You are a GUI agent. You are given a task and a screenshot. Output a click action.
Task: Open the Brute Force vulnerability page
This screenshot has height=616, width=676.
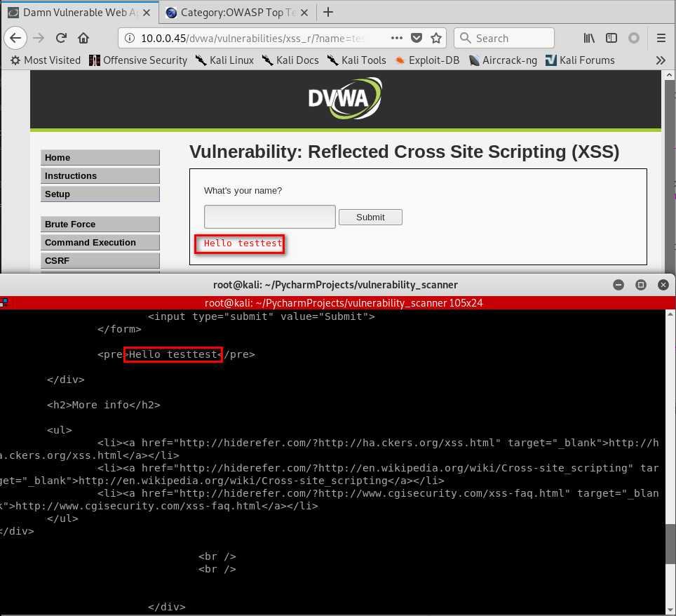(x=100, y=225)
